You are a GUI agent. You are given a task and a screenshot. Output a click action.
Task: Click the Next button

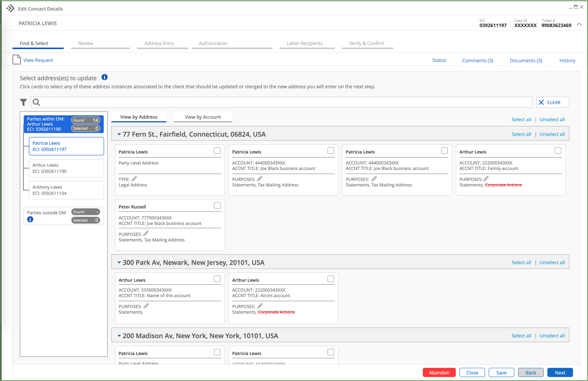[x=560, y=372]
